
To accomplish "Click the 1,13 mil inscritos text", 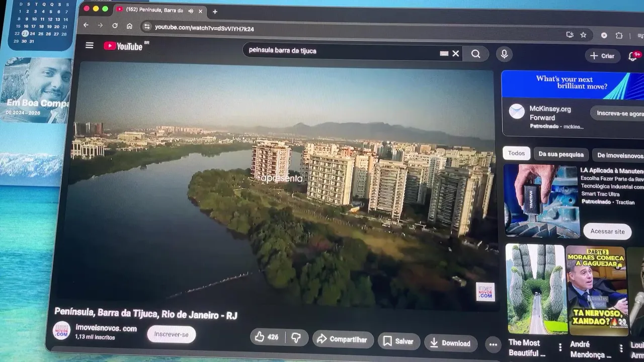I will pyautogui.click(x=95, y=337).
